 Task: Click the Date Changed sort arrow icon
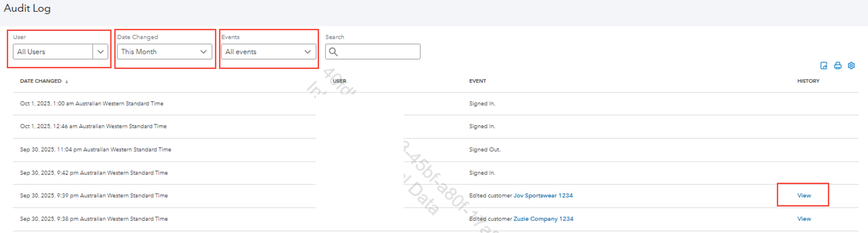coord(67,82)
